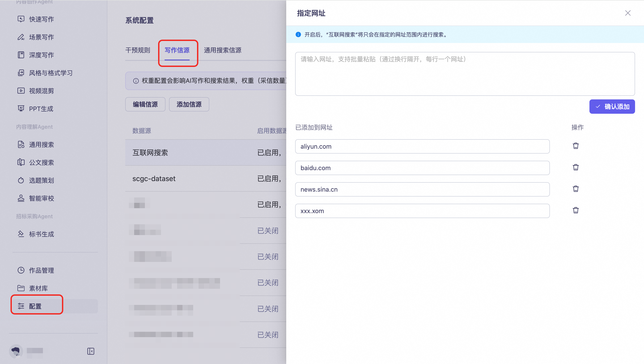Click the aliyun.com URL field
The width and height of the screenshot is (644, 364).
[x=422, y=146]
